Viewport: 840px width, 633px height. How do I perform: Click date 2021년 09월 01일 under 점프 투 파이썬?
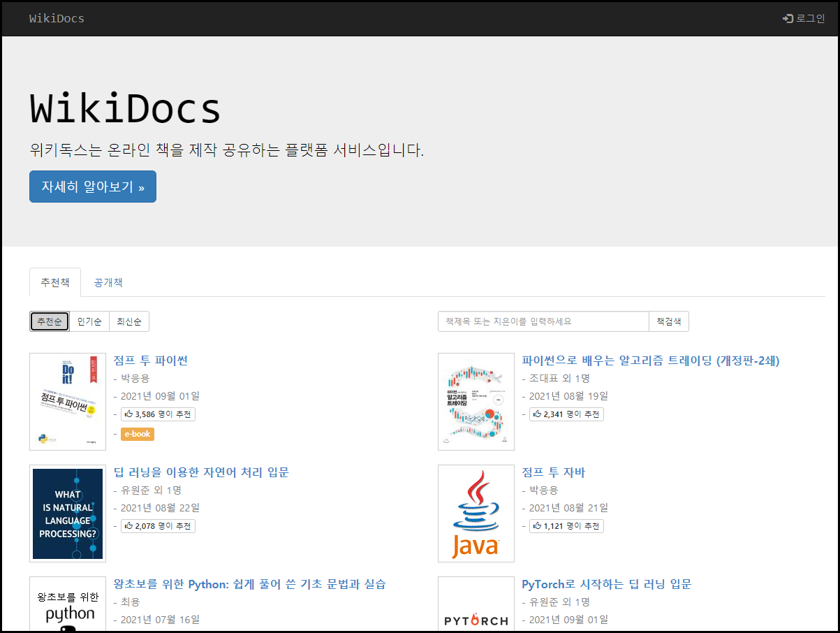(160, 396)
